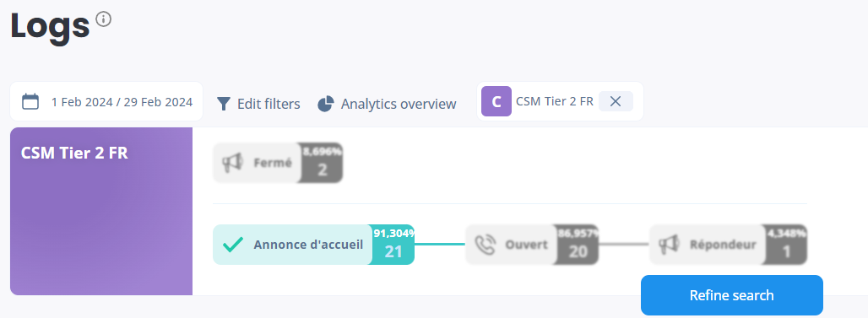This screenshot has height=318, width=868.
Task: Select the Répondeur flow step
Action: (728, 245)
